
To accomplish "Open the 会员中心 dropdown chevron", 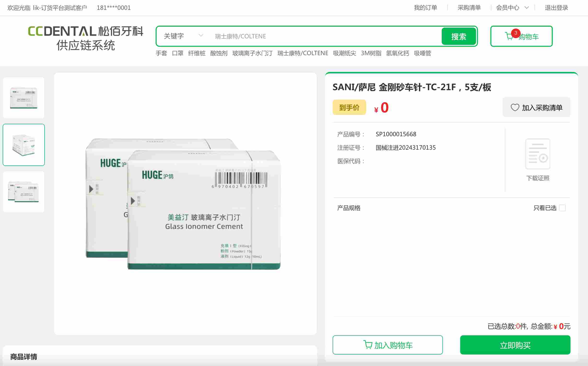I will [x=526, y=7].
